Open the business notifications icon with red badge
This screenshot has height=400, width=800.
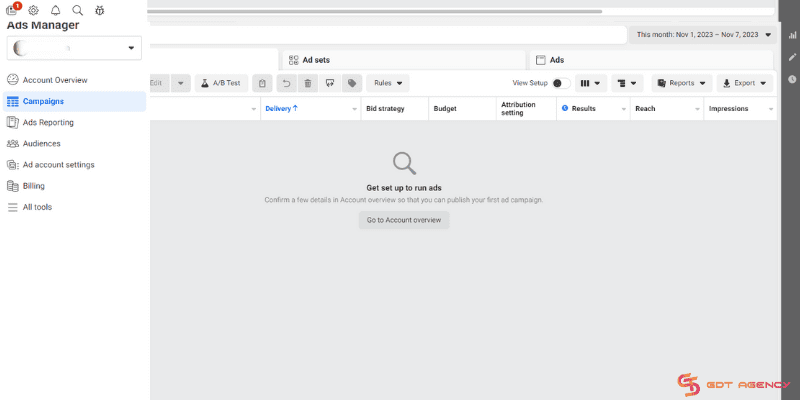pos(12,10)
